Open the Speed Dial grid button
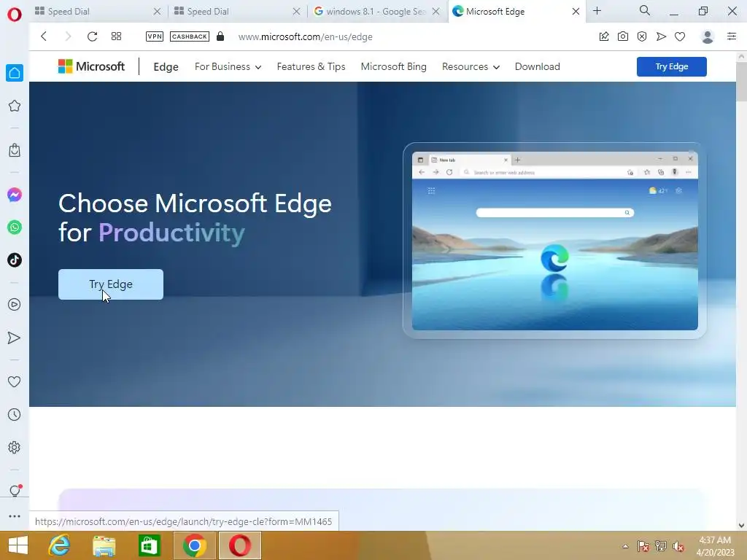 coord(116,36)
